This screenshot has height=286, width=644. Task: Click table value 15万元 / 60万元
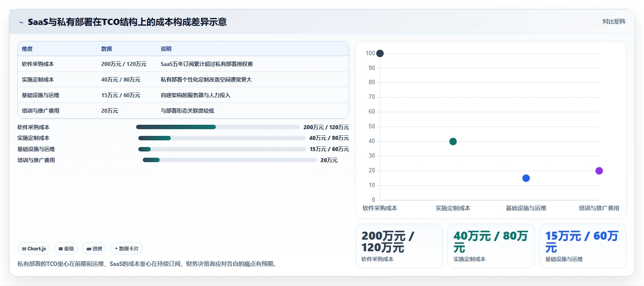[x=120, y=95]
